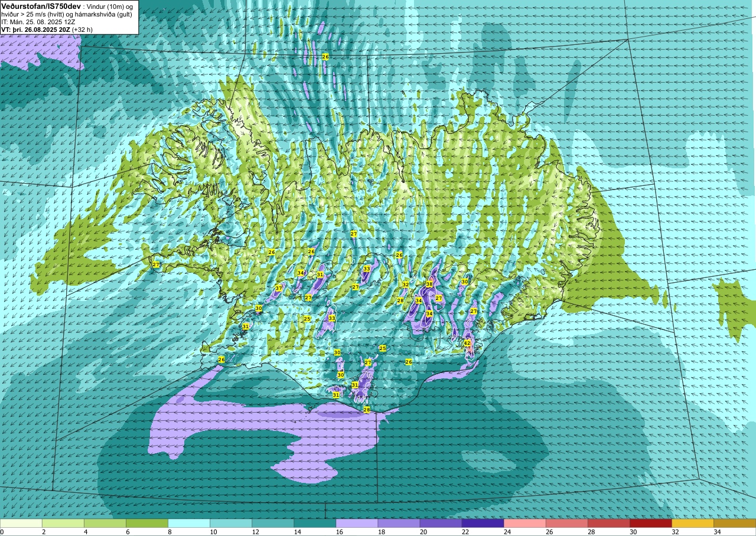Click the yellow 37 gust label
Viewport: 756px width, 536px height.
click(278, 288)
